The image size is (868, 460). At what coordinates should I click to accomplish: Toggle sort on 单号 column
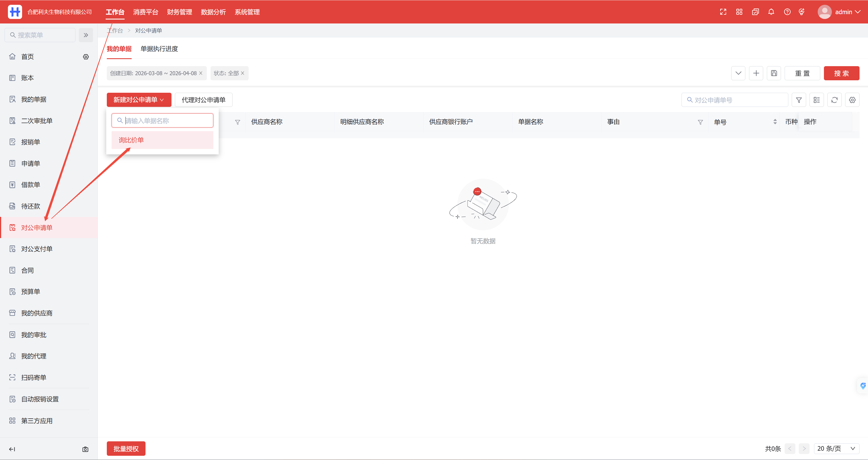[x=775, y=122]
